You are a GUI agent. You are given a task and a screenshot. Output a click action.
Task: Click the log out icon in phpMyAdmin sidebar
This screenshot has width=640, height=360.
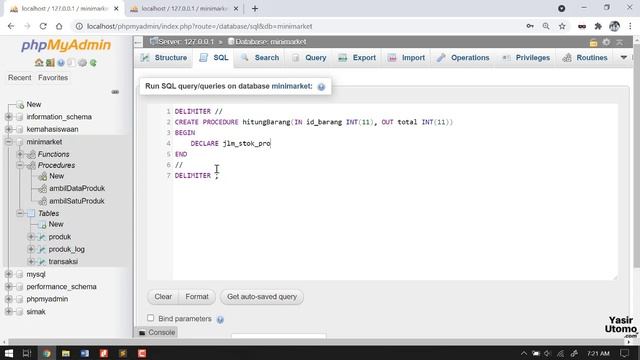point(50,63)
